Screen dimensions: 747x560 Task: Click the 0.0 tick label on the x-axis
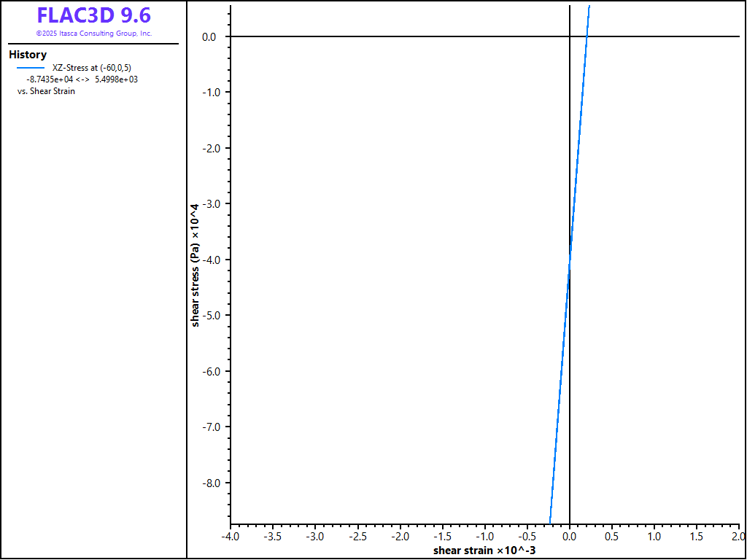[x=570, y=536]
